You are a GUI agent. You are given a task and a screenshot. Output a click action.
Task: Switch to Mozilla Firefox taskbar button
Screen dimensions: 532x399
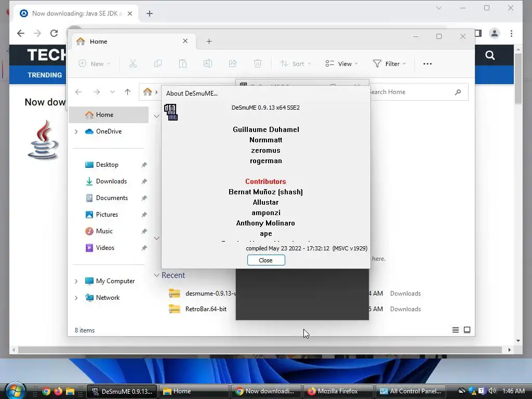click(338, 391)
